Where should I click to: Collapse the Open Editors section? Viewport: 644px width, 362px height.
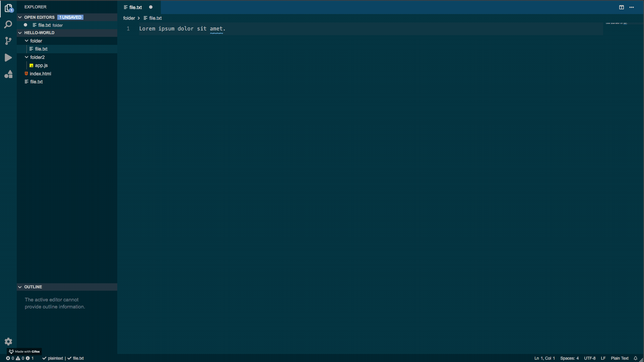tap(20, 17)
